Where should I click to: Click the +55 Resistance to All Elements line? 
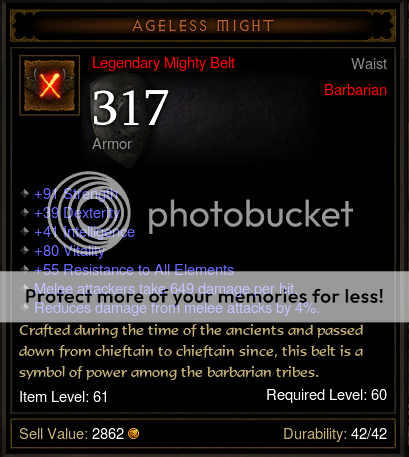134,269
